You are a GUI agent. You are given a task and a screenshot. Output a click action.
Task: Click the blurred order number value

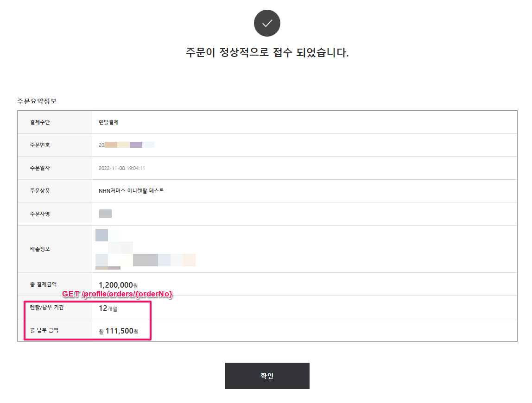point(127,145)
